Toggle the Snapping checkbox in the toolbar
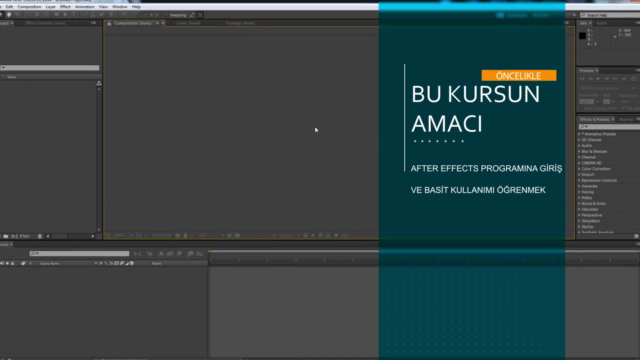This screenshot has height=360, width=640. tap(166, 15)
